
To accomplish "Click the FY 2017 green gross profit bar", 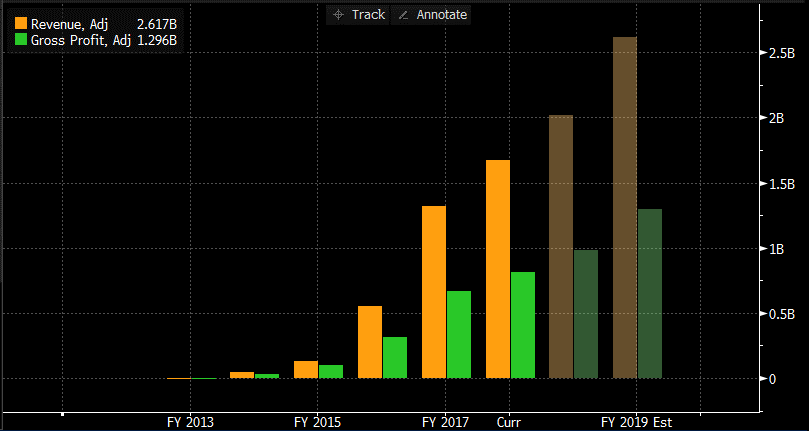I will tap(459, 334).
